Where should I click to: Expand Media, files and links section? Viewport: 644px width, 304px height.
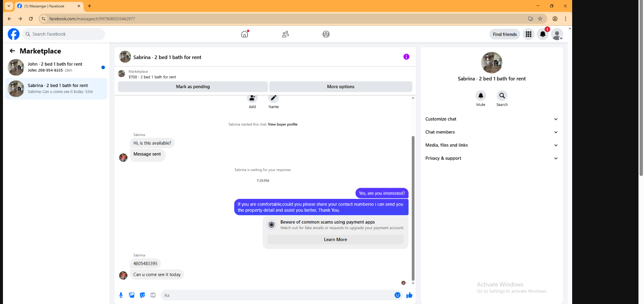click(x=492, y=145)
